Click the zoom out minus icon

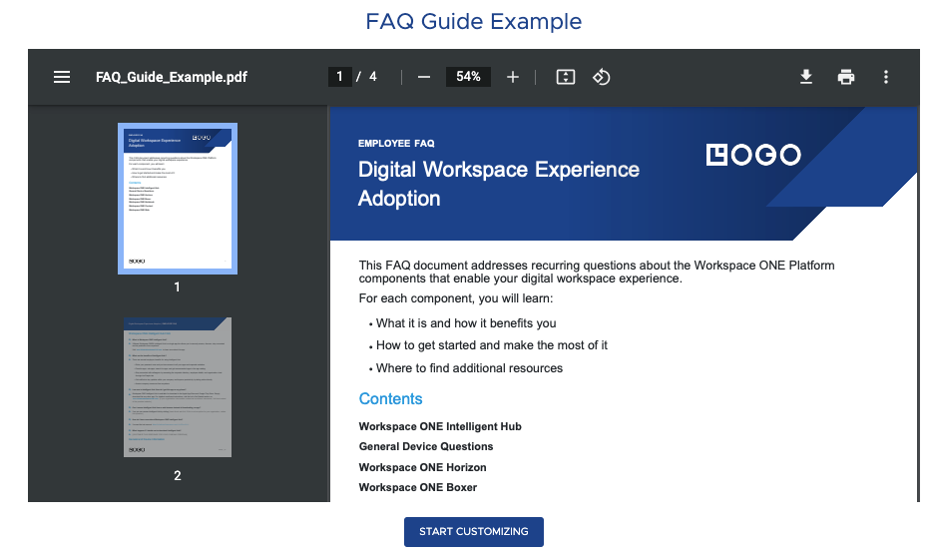(x=424, y=77)
